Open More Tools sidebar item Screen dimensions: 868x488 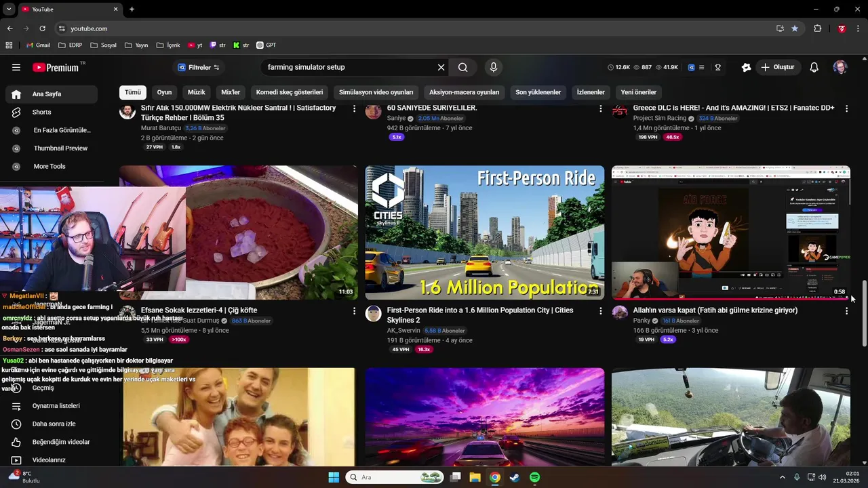(51, 166)
